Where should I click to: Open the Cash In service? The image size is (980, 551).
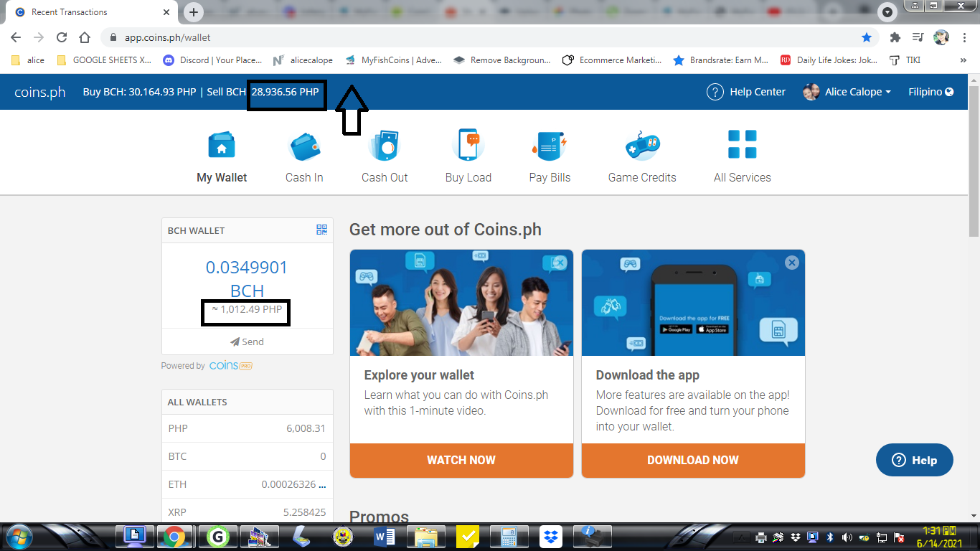click(x=304, y=145)
